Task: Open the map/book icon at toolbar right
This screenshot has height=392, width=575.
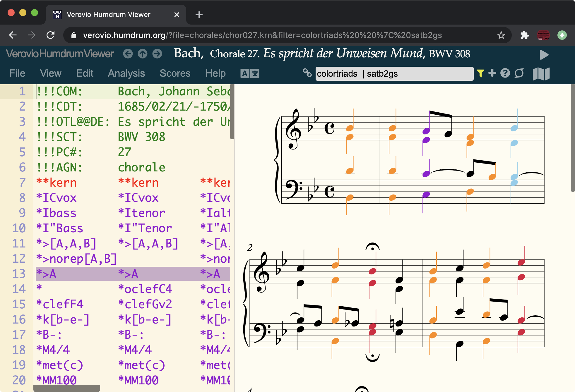Action: (x=541, y=74)
